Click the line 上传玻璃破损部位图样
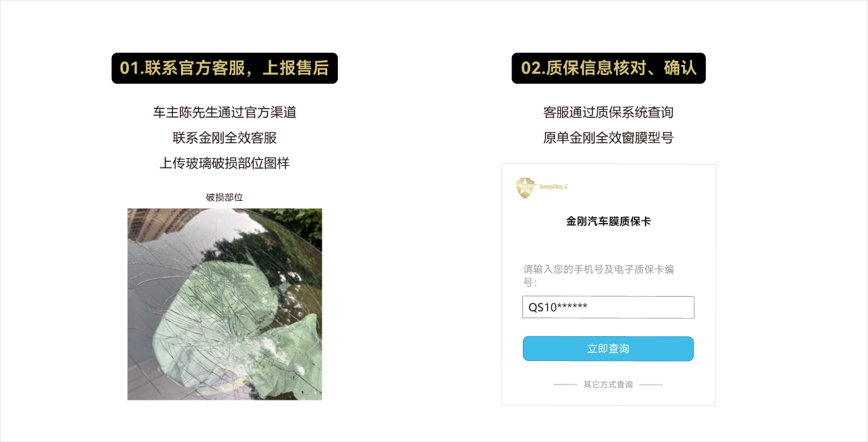 (x=225, y=163)
